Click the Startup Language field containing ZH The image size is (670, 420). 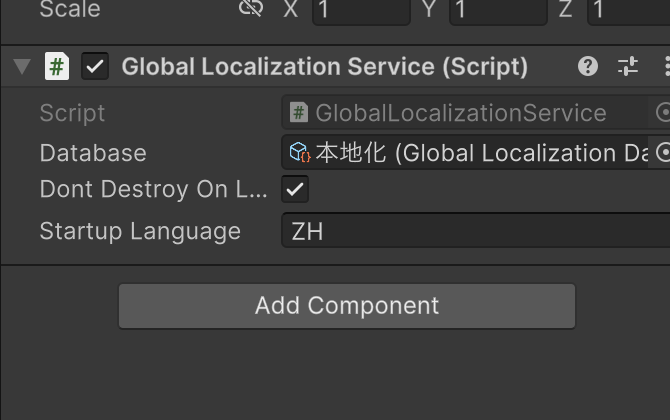click(475, 231)
